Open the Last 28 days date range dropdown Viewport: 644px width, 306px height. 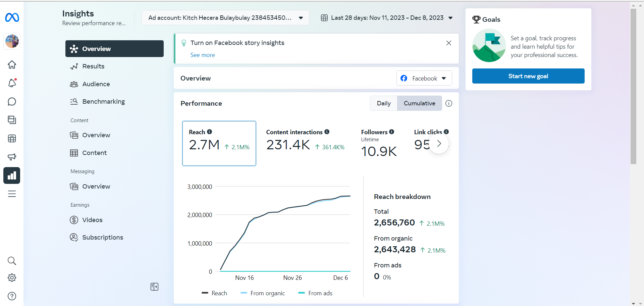387,18
